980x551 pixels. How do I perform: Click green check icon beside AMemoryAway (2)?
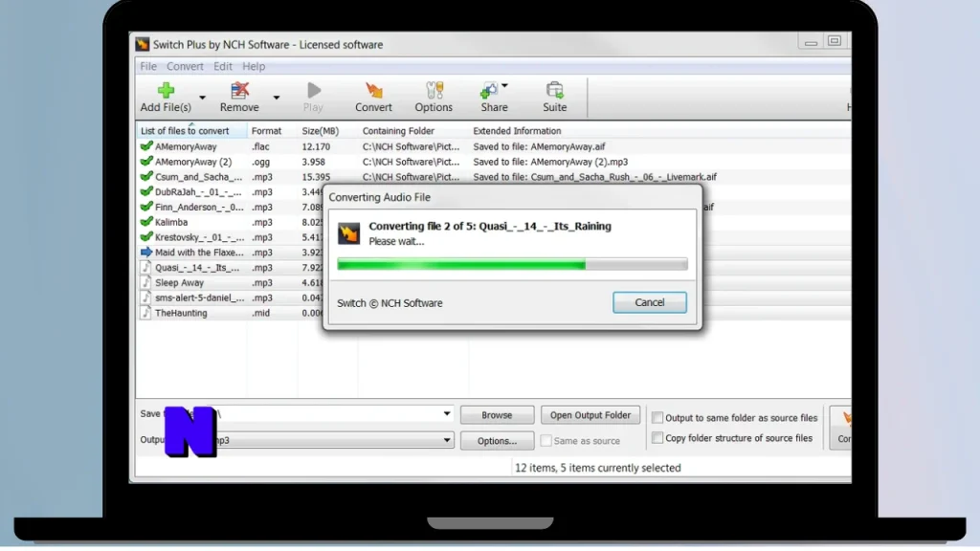pos(146,161)
